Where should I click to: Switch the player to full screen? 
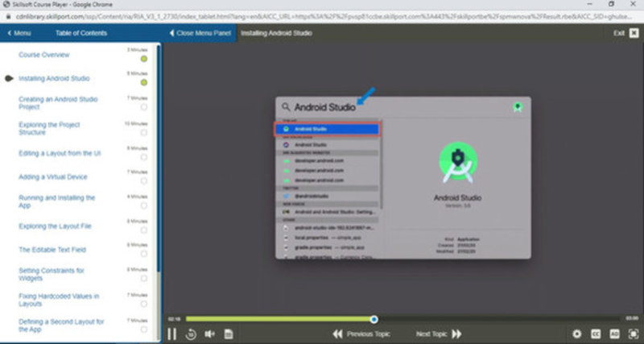coord(634,334)
